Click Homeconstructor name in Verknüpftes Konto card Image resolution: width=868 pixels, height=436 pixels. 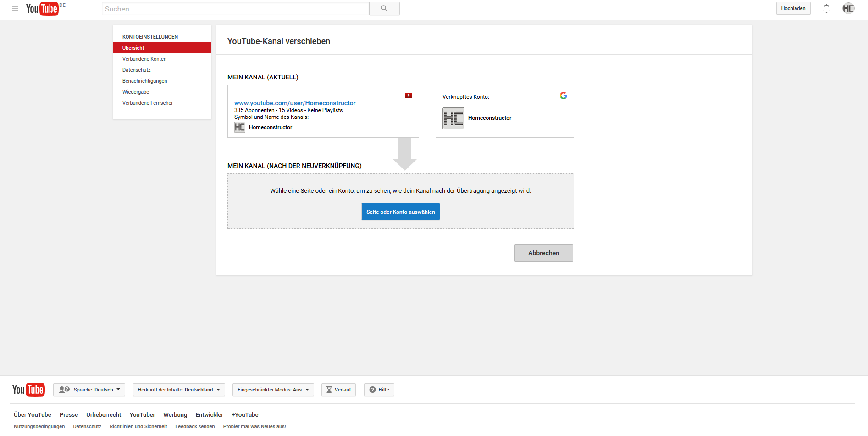click(x=490, y=118)
